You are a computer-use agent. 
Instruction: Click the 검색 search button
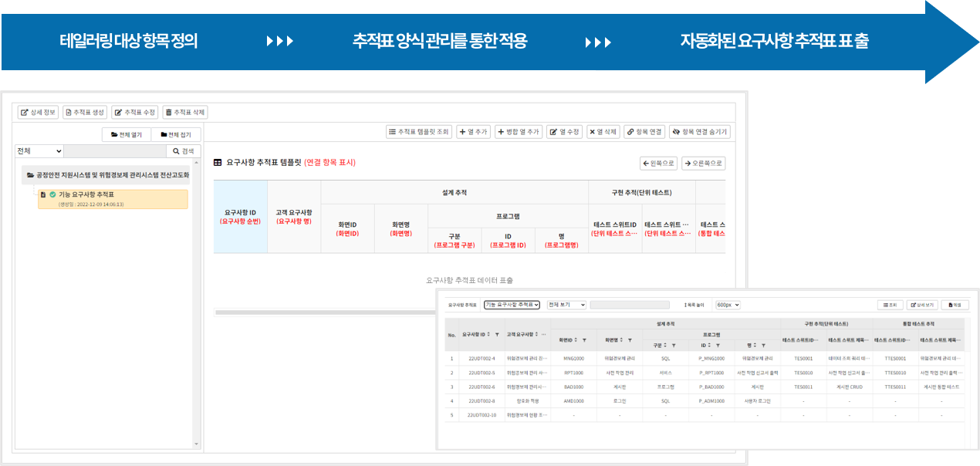pos(184,151)
